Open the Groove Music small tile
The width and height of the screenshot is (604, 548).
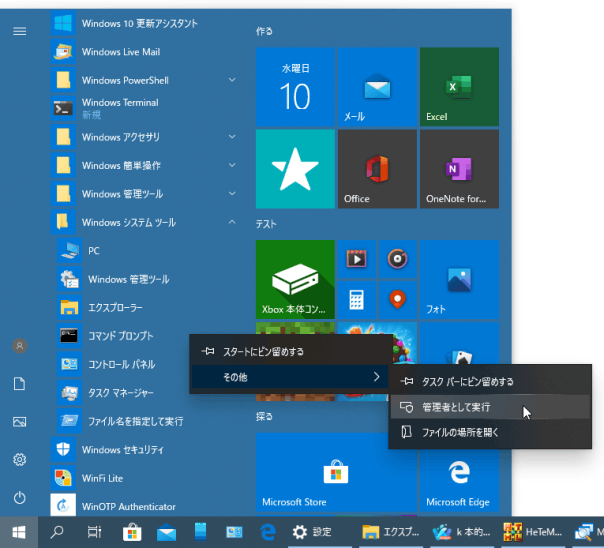pos(398,259)
